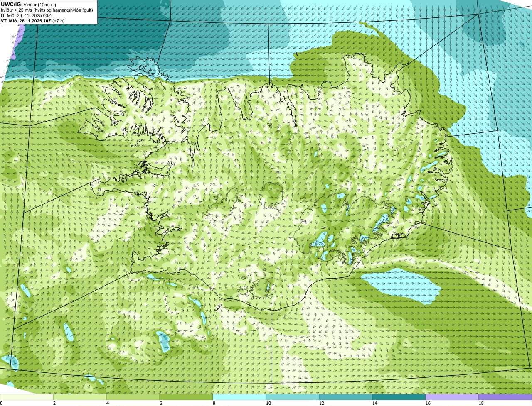Select the valid time 'VT: Mið. 26.11.2025 10Z (+7 h)'
Image resolution: width=532 pixels, height=406 pixels.
(33, 20)
